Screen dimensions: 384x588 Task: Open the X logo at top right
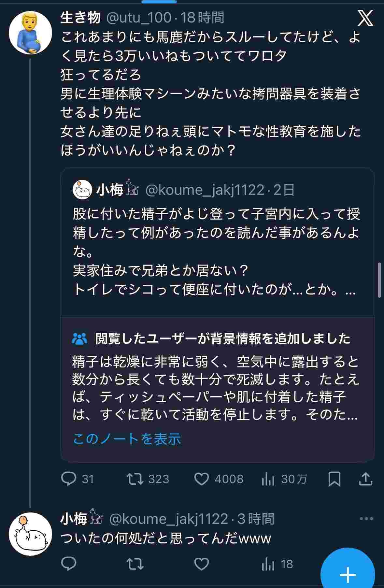click(365, 18)
